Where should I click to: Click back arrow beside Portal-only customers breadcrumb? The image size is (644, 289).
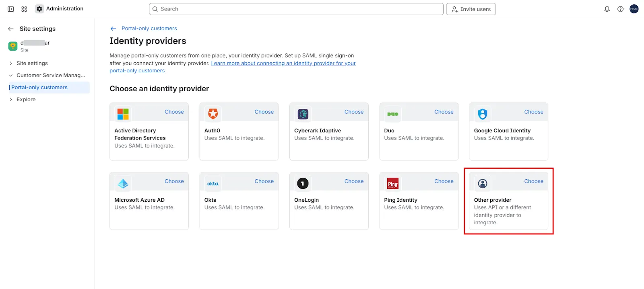coord(113,29)
